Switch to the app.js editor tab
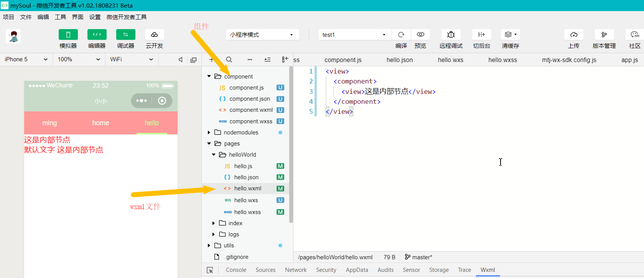644x278 pixels. point(630,60)
